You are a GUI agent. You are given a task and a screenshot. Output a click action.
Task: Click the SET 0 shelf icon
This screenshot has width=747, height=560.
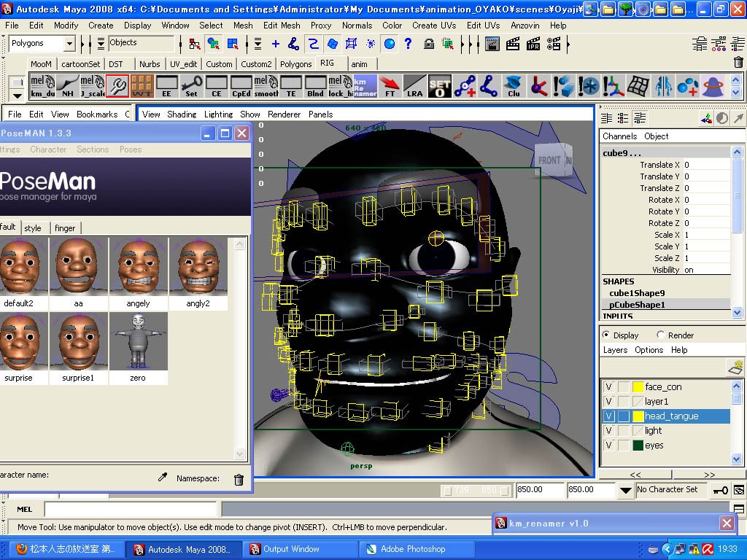coord(439,86)
